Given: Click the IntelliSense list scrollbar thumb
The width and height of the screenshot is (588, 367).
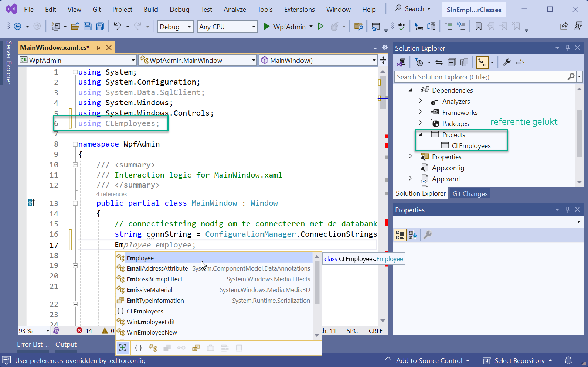Looking at the screenshot, I should (317, 282).
